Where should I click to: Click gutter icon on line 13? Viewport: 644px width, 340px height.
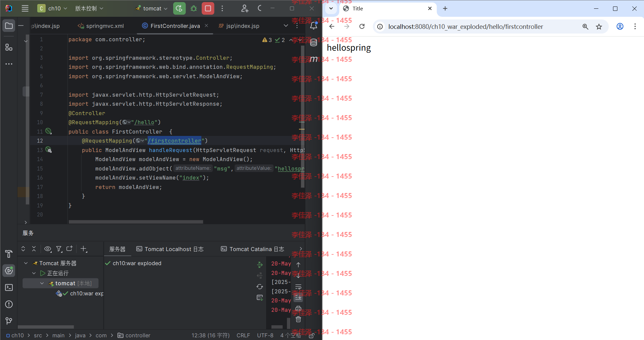click(x=48, y=150)
